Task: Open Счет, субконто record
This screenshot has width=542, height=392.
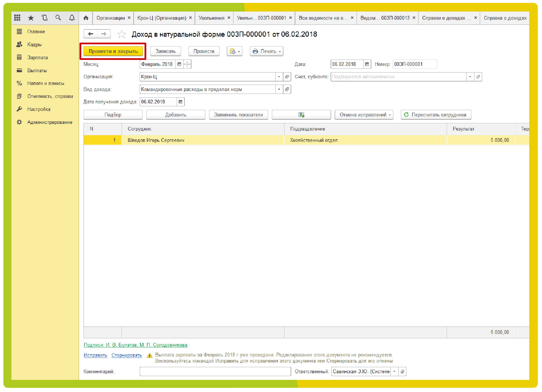Action: tap(478, 77)
